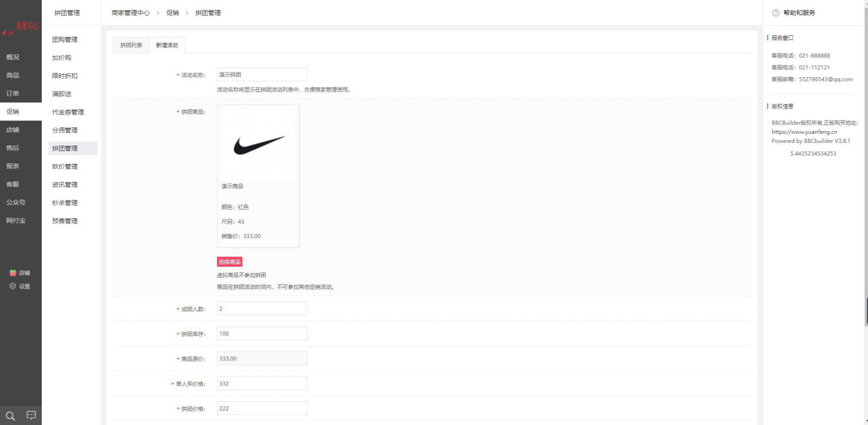Switch to 新增活动 tab
Screen dimensions: 868x425
coord(167,45)
